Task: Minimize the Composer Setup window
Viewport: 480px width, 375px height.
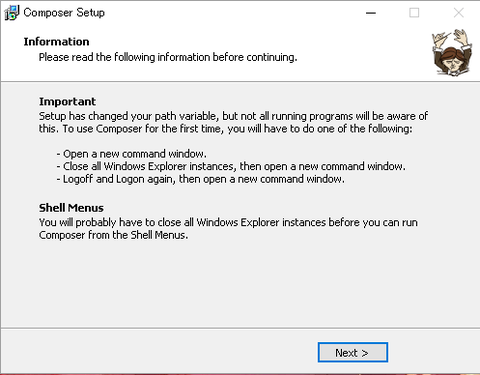Action: point(371,13)
